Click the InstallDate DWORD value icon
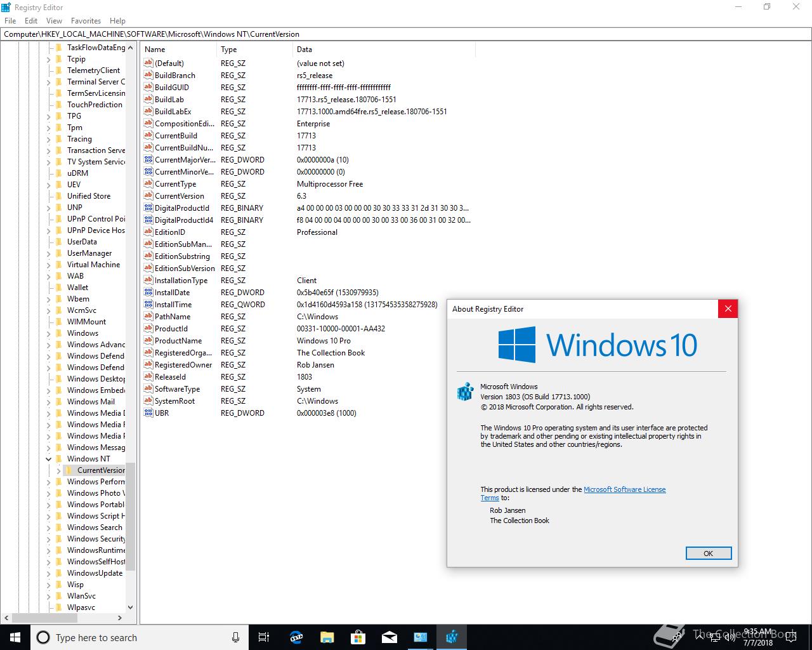 [x=148, y=292]
